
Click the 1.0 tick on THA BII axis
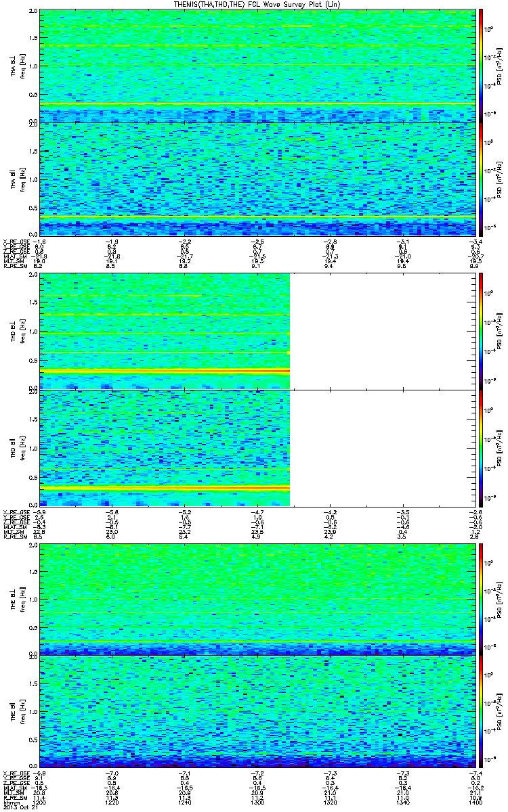pos(33,179)
